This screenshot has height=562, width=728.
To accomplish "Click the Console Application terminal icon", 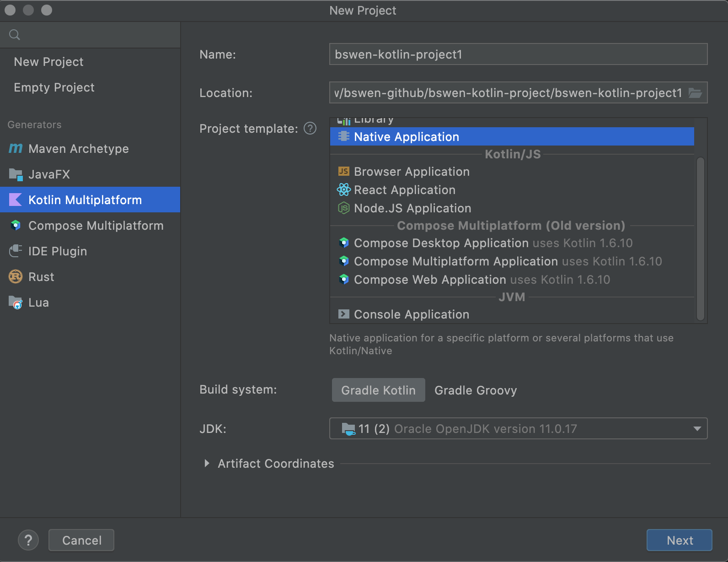I will pyautogui.click(x=343, y=314).
